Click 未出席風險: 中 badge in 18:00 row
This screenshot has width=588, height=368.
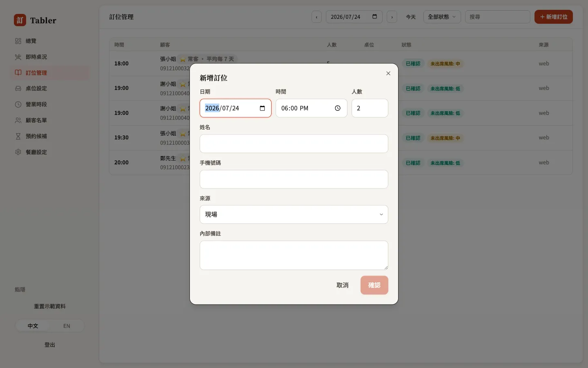tap(445, 64)
